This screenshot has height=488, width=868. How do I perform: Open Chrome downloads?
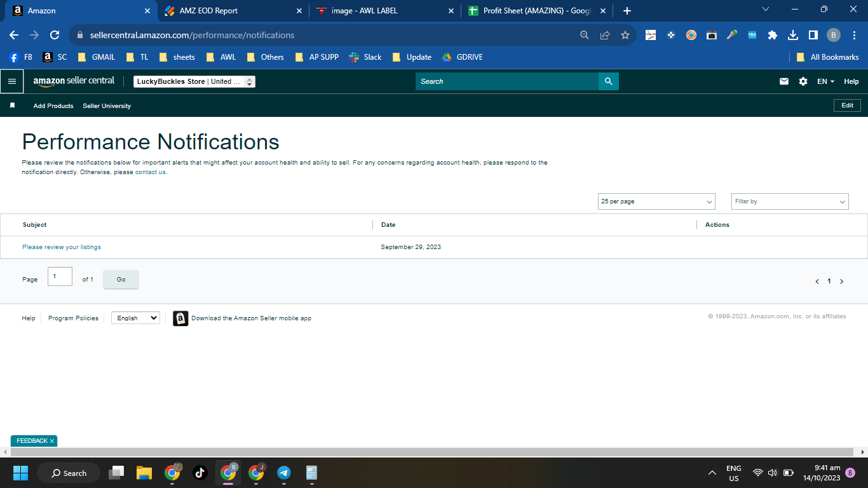(x=793, y=36)
